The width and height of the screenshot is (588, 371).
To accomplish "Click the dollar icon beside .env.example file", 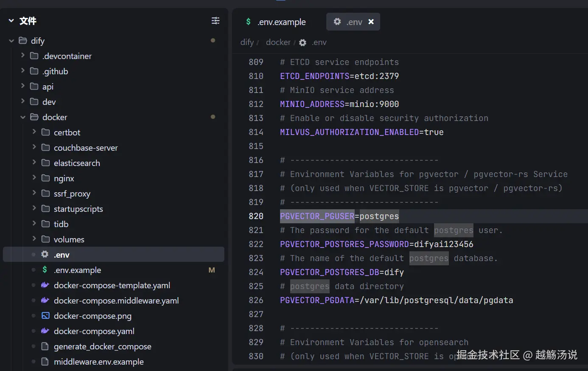I will [x=45, y=270].
